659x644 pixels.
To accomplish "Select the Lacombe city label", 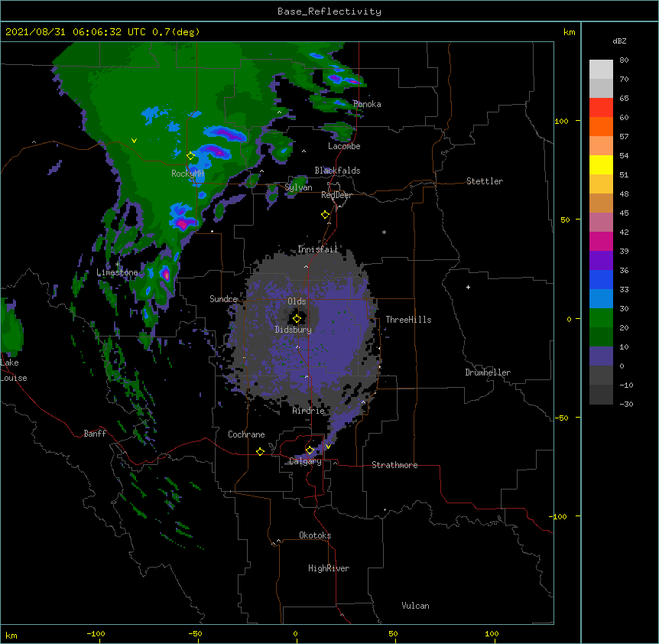I will tap(344, 146).
